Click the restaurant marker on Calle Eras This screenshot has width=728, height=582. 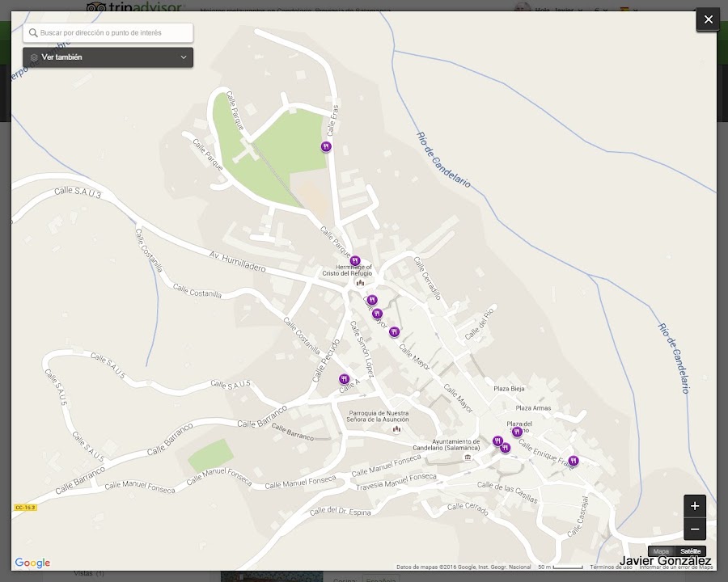coord(327,146)
